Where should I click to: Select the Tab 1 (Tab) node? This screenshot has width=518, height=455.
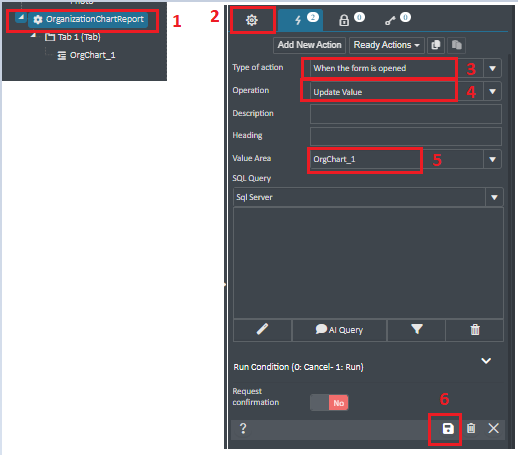73,37
